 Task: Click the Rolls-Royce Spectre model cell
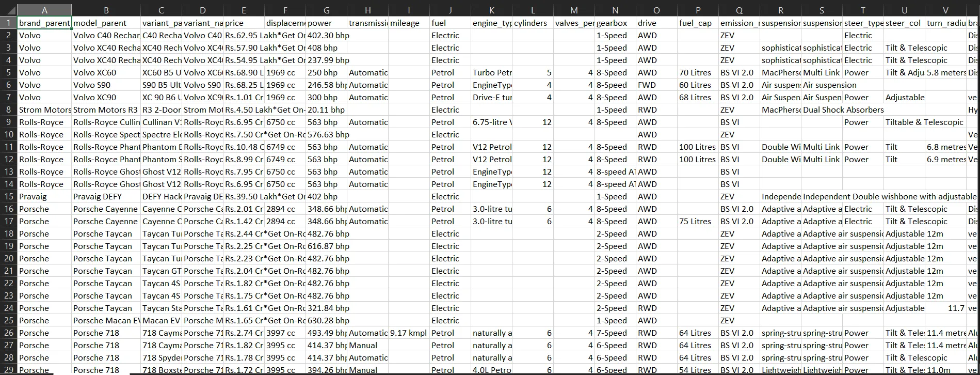(x=106, y=134)
